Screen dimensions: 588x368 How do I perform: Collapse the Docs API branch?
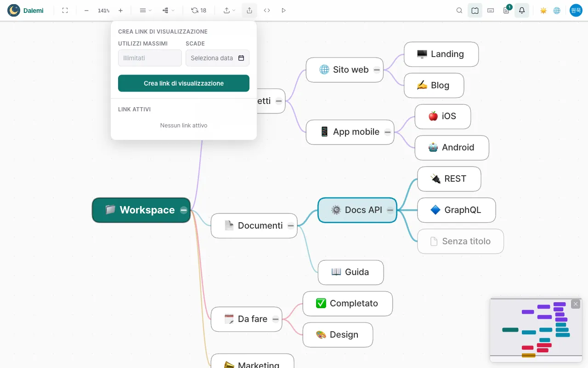click(390, 210)
